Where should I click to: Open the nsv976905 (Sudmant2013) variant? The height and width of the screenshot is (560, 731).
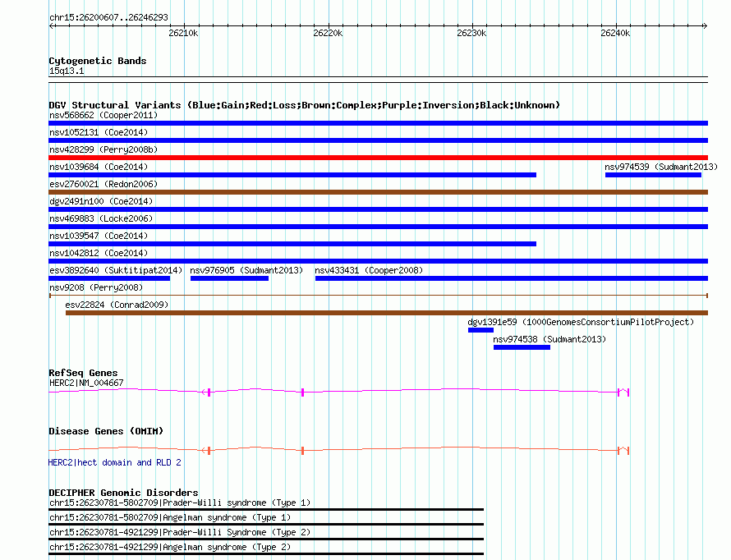point(229,278)
